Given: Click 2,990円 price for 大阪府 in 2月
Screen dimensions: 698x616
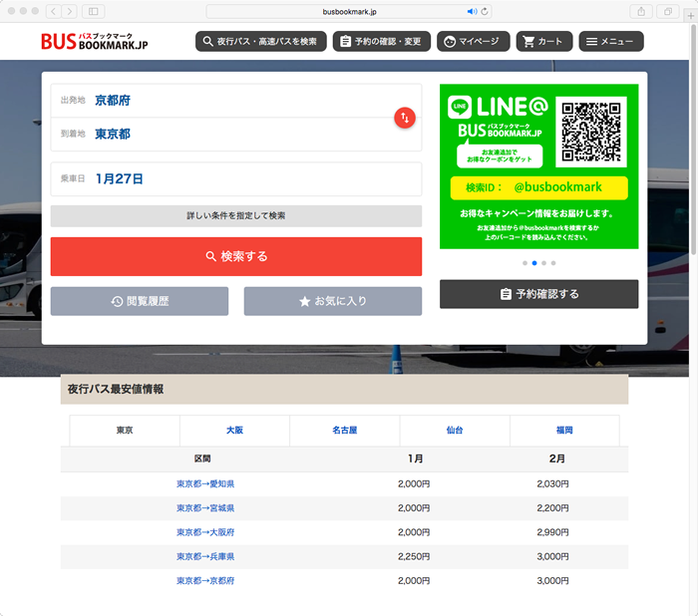Looking at the screenshot, I should [552, 532].
